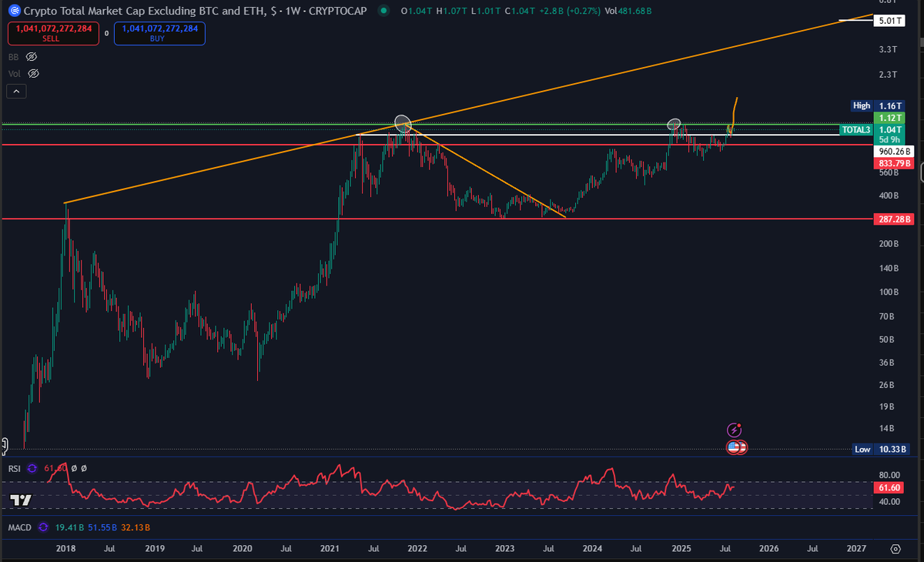Click the 5.01 T price label

pyautogui.click(x=889, y=22)
